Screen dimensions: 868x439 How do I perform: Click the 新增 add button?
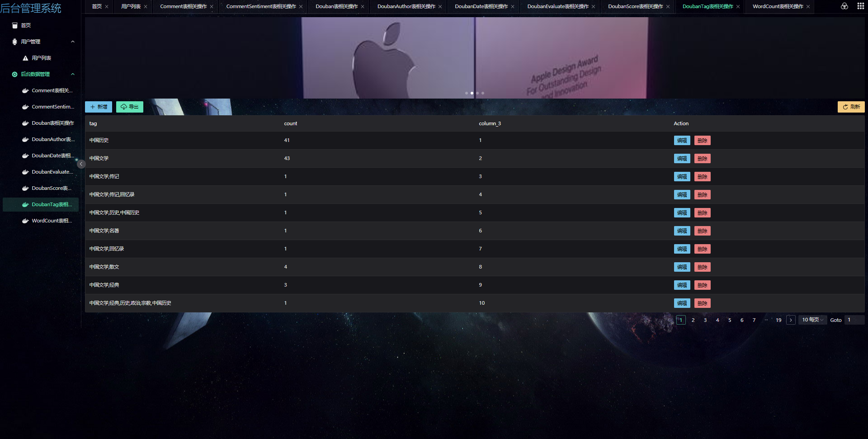click(x=99, y=107)
